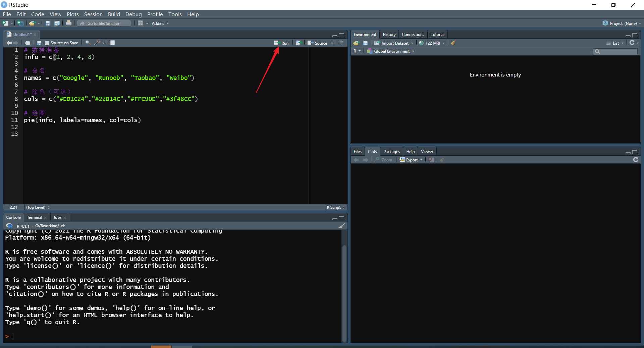Open a new R script via new file icon
The width and height of the screenshot is (644, 348).
(5, 23)
